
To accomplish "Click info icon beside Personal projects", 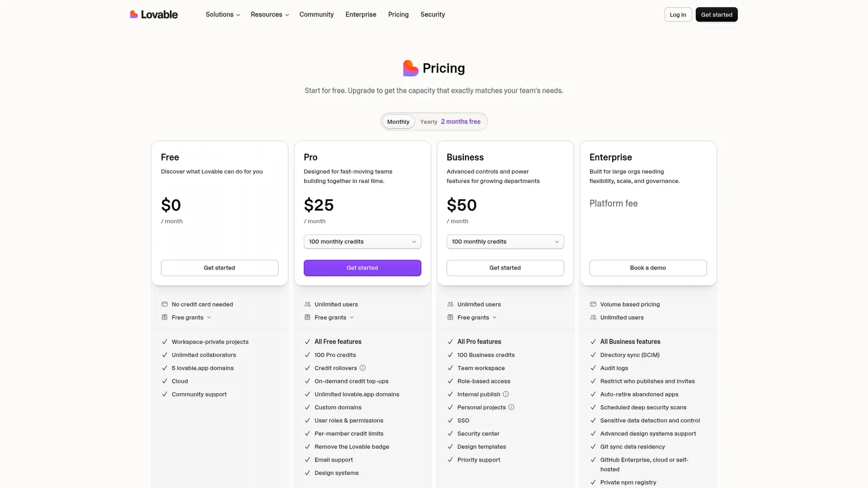I will (511, 407).
